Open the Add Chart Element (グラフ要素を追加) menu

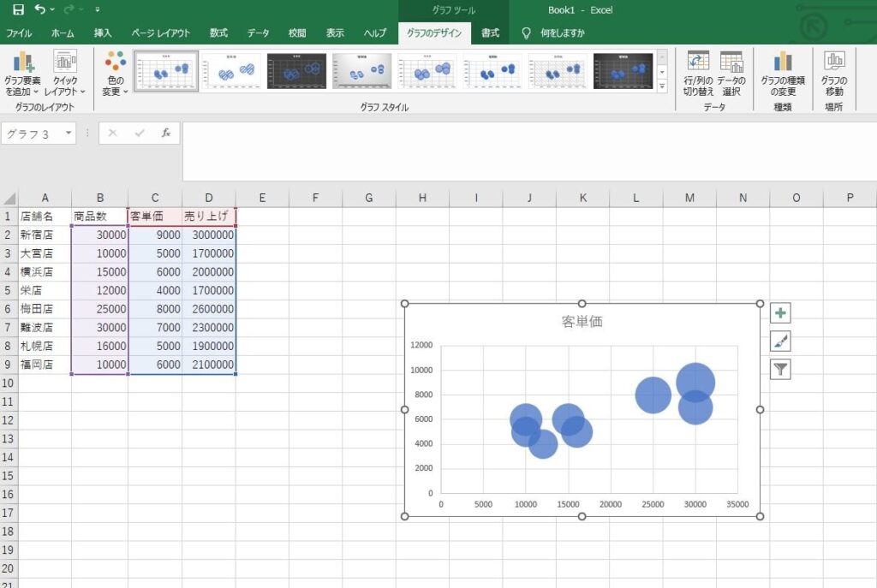[22, 74]
